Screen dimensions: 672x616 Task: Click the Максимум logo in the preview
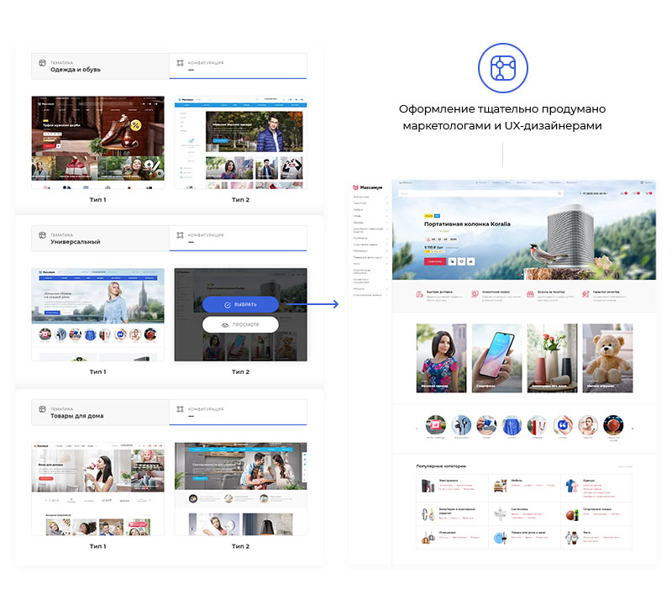(x=367, y=188)
